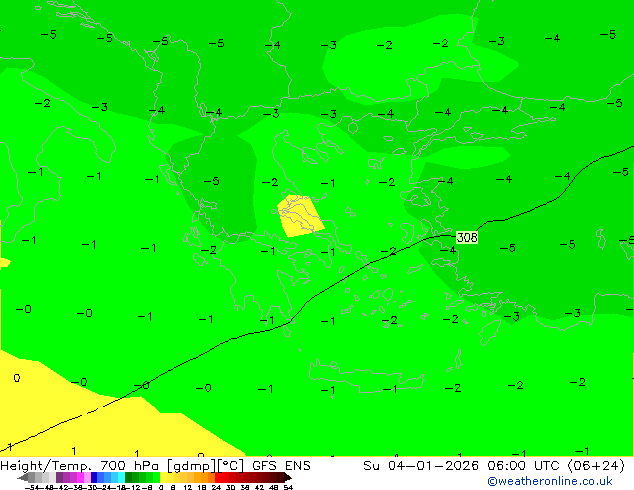Click the '(06+24)' forecast offset text
The height and width of the screenshot is (490, 634).
coord(596,466)
